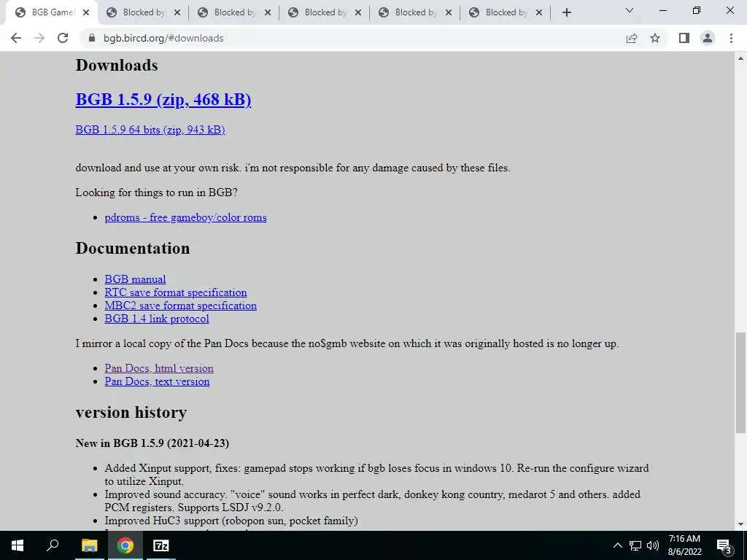Viewport: 747px width, 560px height.
Task: Click the address bar URL
Action: tap(163, 38)
